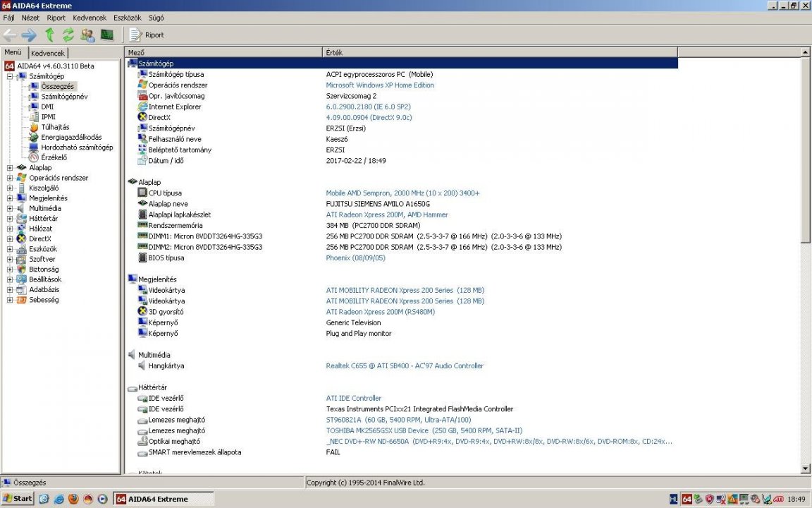This screenshot has width=812, height=508.
Task: Click the Back navigation arrow in toolbar
Action: tap(10, 35)
